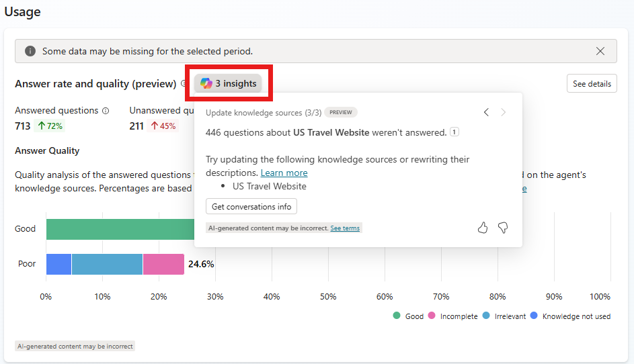
Task: Click the 72% increase indicator
Action: click(50, 126)
